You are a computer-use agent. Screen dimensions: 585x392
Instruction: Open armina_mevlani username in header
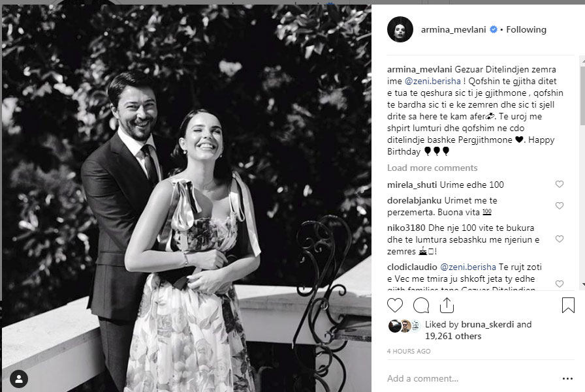[x=453, y=30]
